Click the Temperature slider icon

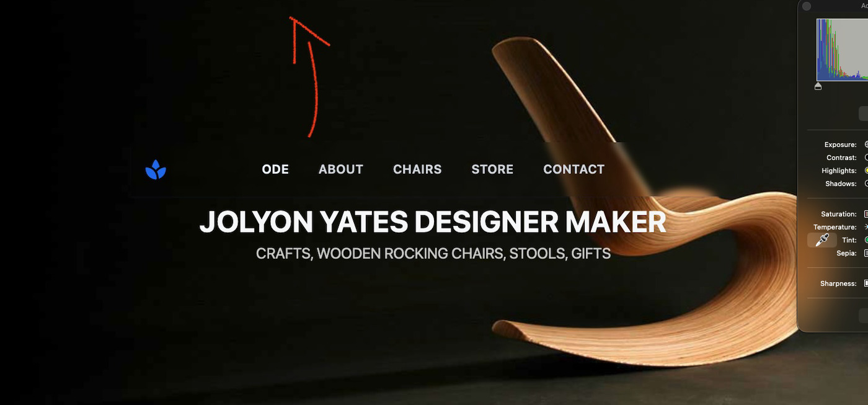[866, 227]
